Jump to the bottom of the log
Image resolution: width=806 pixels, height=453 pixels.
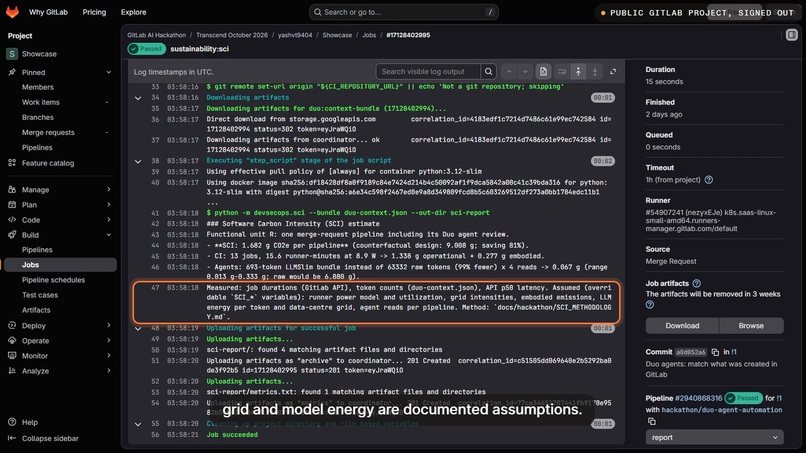point(595,71)
